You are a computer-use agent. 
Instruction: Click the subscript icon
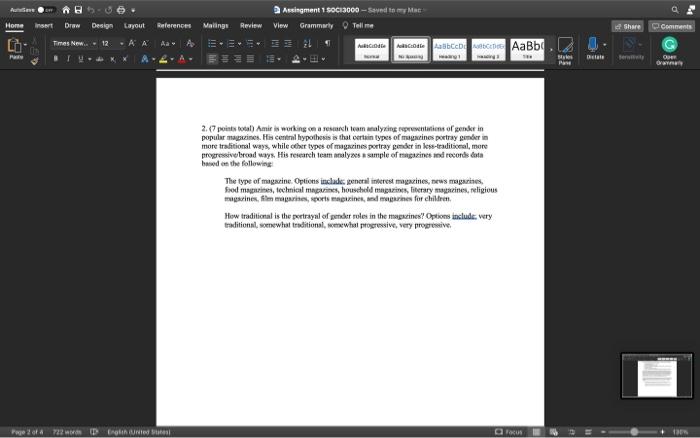tap(112, 59)
